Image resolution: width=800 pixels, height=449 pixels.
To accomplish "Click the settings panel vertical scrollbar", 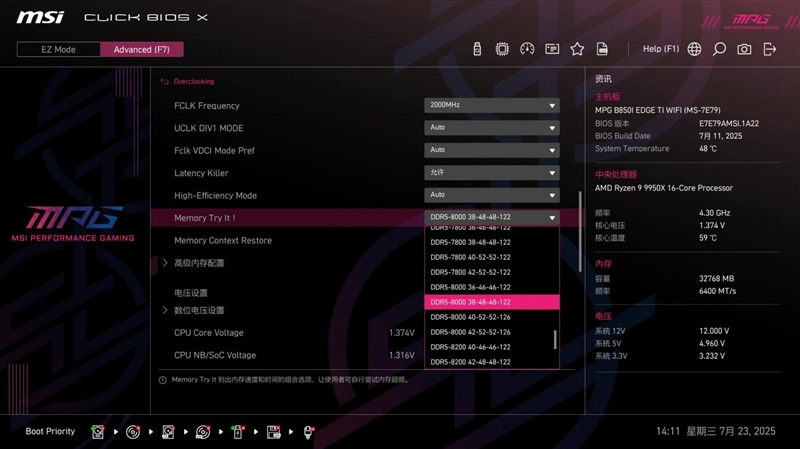I will pyautogui.click(x=580, y=232).
